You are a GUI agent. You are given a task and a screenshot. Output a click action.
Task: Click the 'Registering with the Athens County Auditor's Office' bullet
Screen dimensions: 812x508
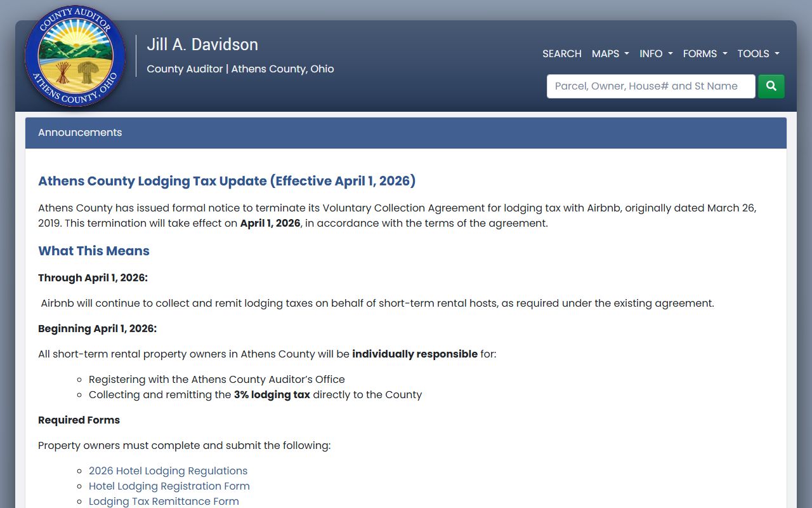(217, 380)
